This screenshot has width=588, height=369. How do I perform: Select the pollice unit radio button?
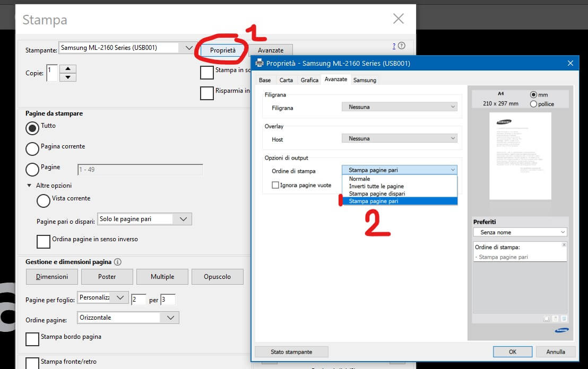[533, 104]
